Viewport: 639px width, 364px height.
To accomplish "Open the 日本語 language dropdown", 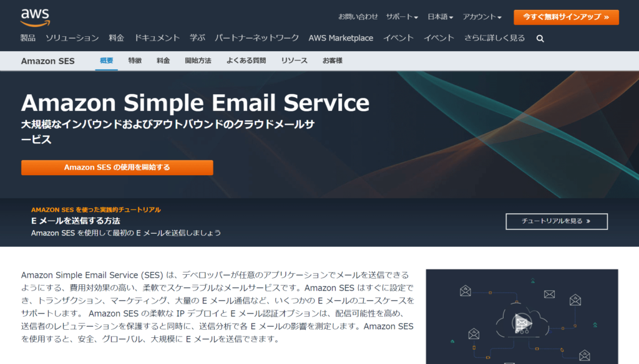I will [440, 17].
